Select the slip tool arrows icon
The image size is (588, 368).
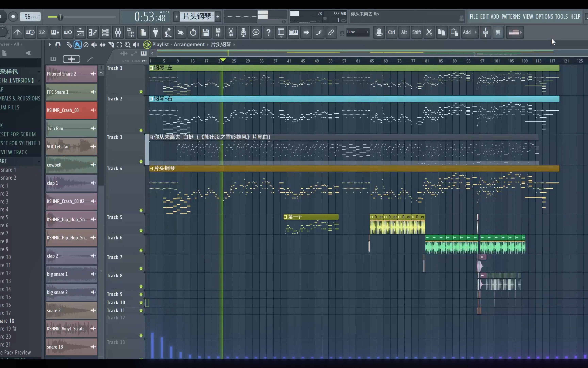point(103,44)
